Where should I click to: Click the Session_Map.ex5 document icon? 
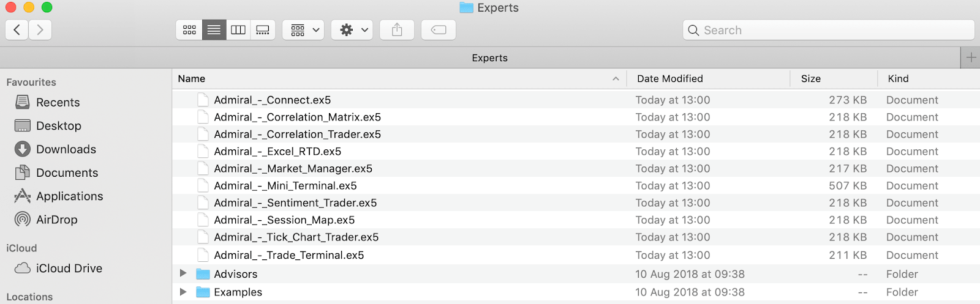point(203,220)
